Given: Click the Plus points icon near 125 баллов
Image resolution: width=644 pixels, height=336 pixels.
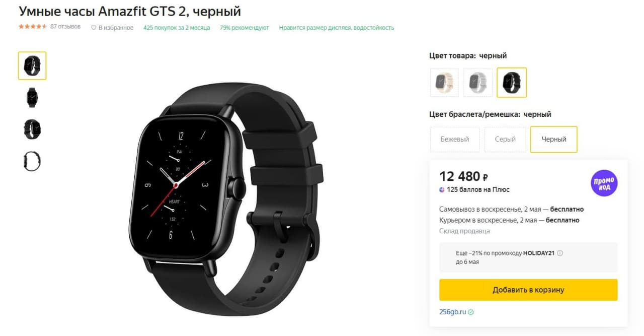Looking at the screenshot, I should [442, 189].
